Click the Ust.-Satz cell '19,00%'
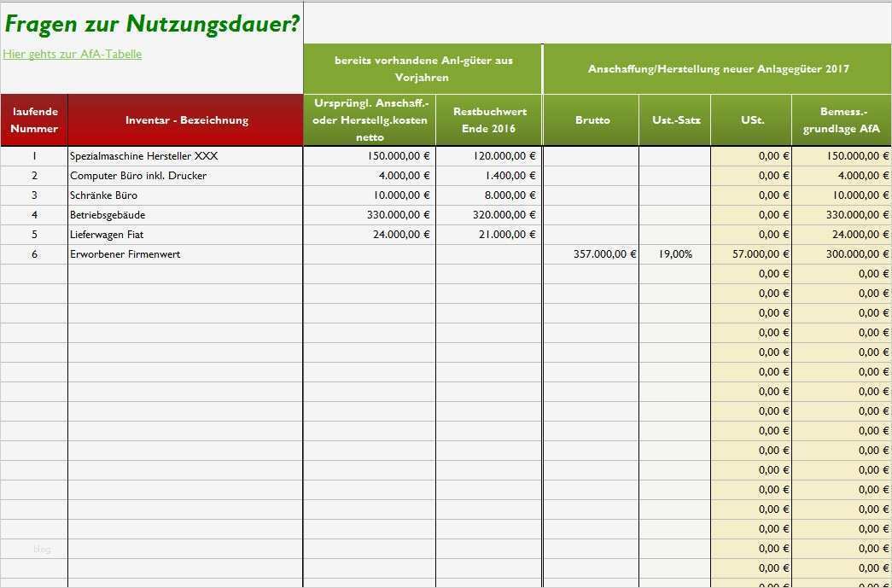Viewport: 892px width, 588px height. tap(675, 254)
